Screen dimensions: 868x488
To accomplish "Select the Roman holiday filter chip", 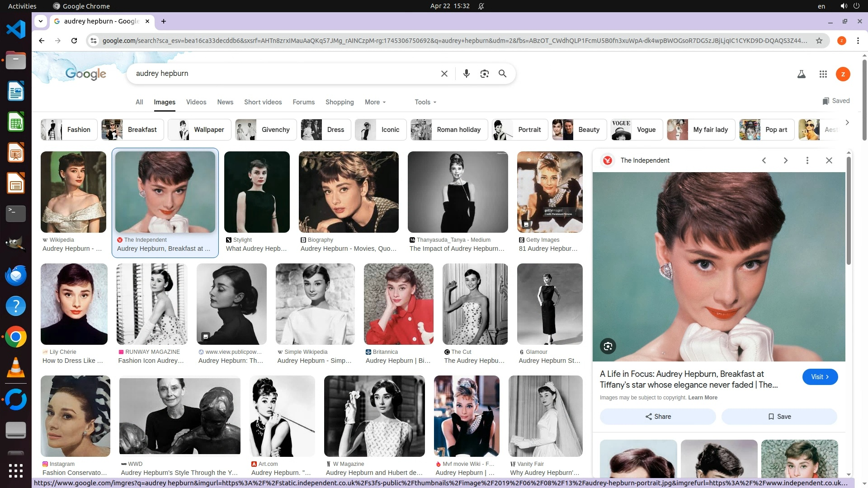I will (x=449, y=130).
